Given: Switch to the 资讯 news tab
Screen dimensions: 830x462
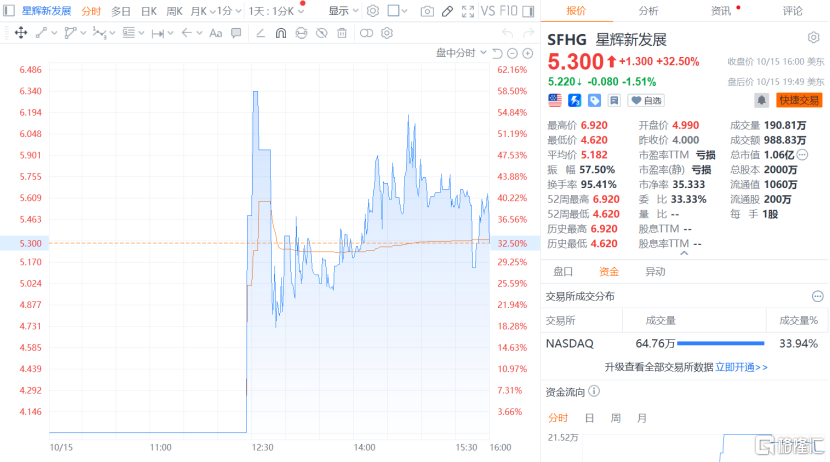Looking at the screenshot, I should tap(720, 11).
